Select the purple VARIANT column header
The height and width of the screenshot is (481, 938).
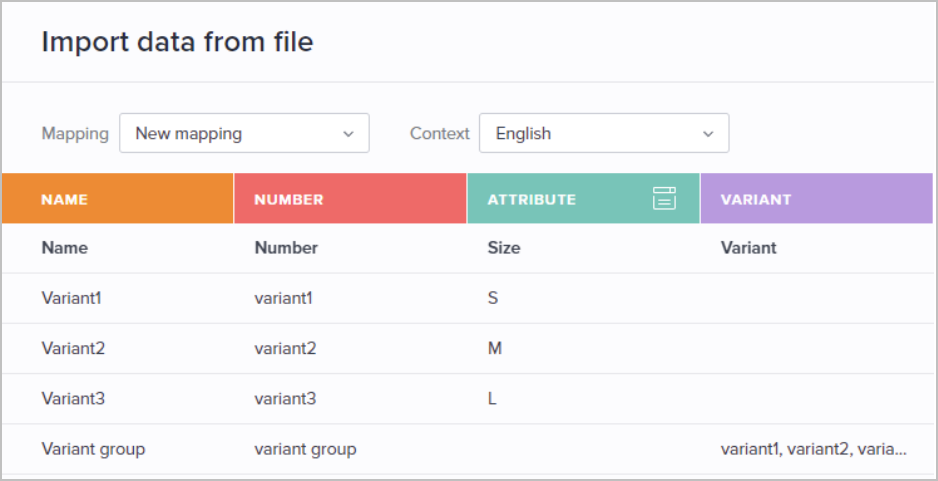pyautogui.click(x=817, y=199)
